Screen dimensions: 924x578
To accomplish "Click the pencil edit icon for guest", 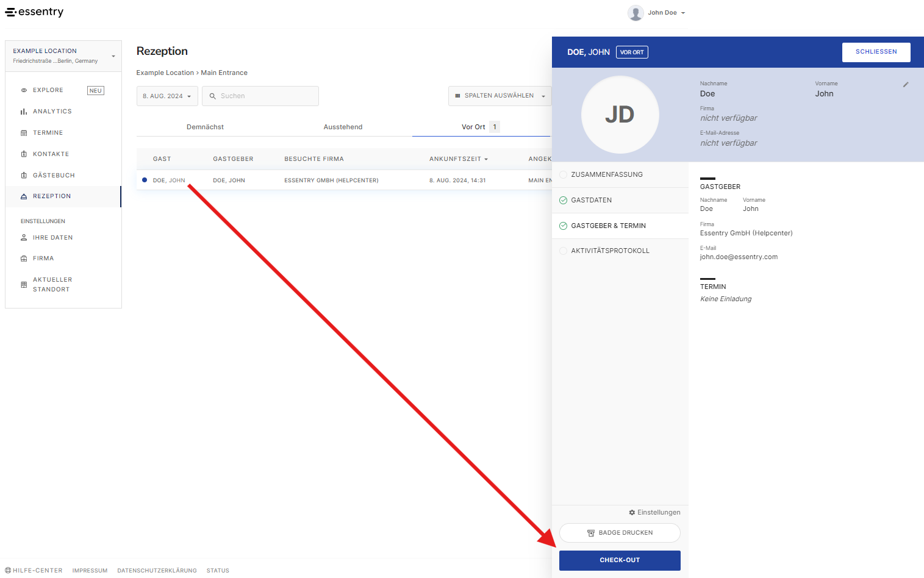I will 906,85.
